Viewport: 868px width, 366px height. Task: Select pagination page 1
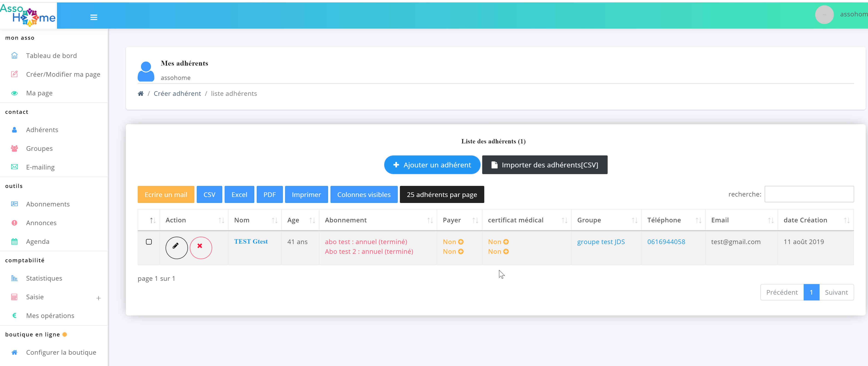pos(812,292)
